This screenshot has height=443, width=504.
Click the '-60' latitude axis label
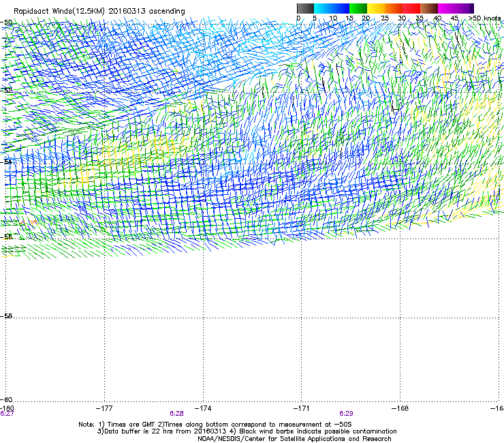[x=6, y=399]
